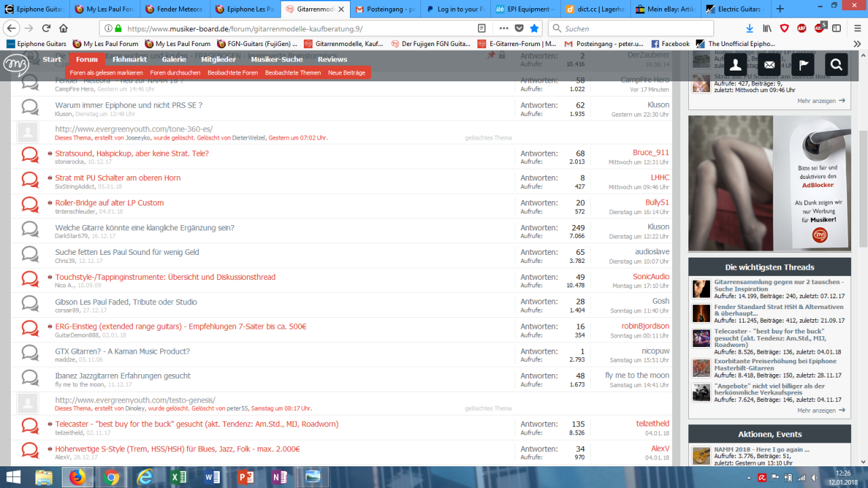Open thread Suche fetten Les Paul Sound
868x488 pixels.
coord(127,252)
